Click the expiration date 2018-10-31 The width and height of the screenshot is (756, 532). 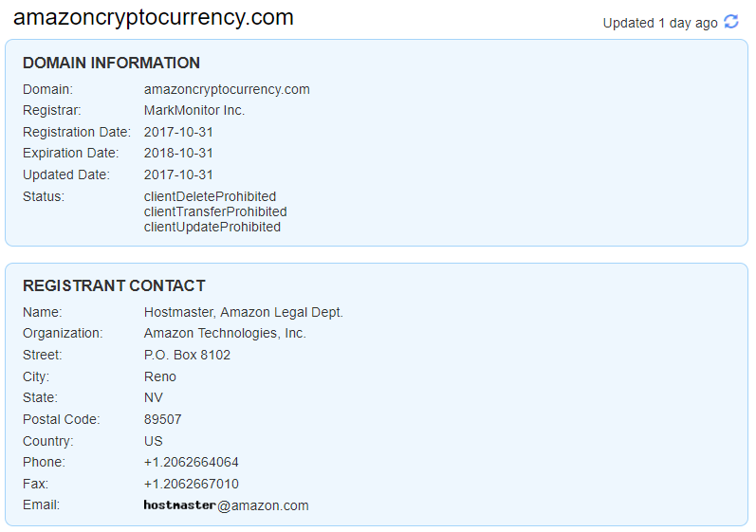(x=178, y=153)
